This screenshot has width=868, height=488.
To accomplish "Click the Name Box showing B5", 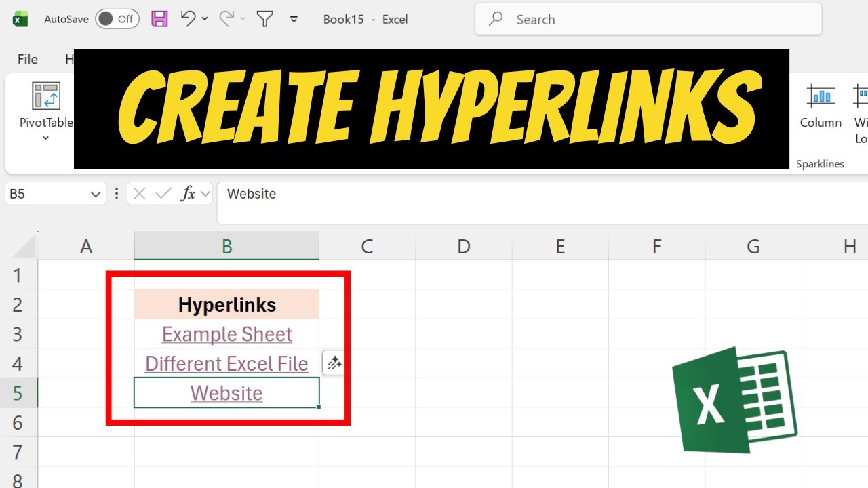I will (x=46, y=194).
